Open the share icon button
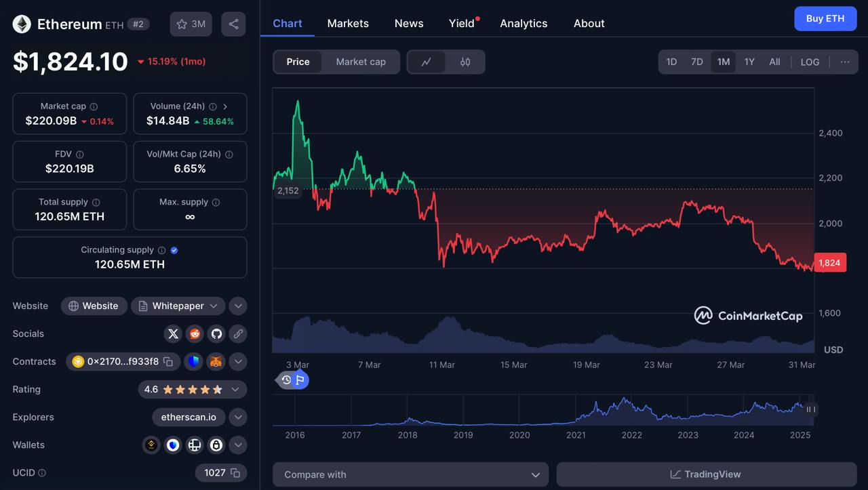Screen dimensions: 868x490 click(x=233, y=24)
